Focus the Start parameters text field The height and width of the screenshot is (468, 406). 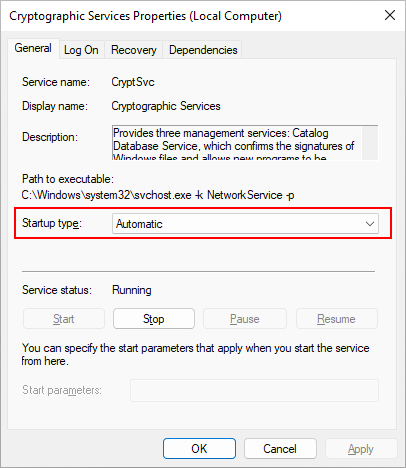[x=254, y=390]
